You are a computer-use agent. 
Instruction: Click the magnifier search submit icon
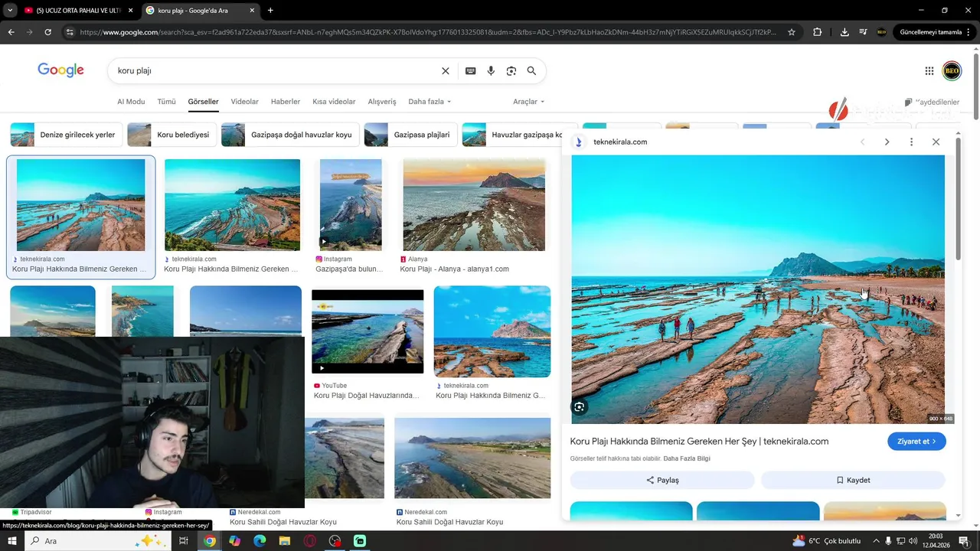click(x=531, y=70)
